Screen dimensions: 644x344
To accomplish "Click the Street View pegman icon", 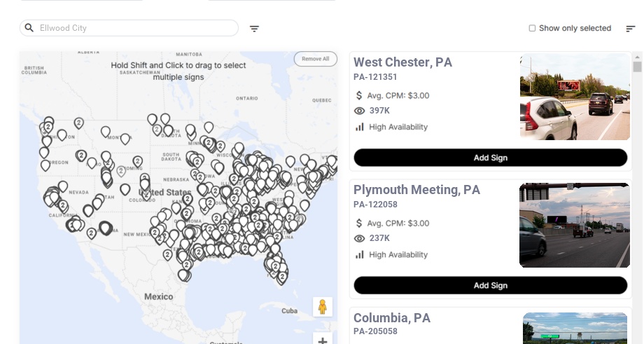I will (x=322, y=307).
